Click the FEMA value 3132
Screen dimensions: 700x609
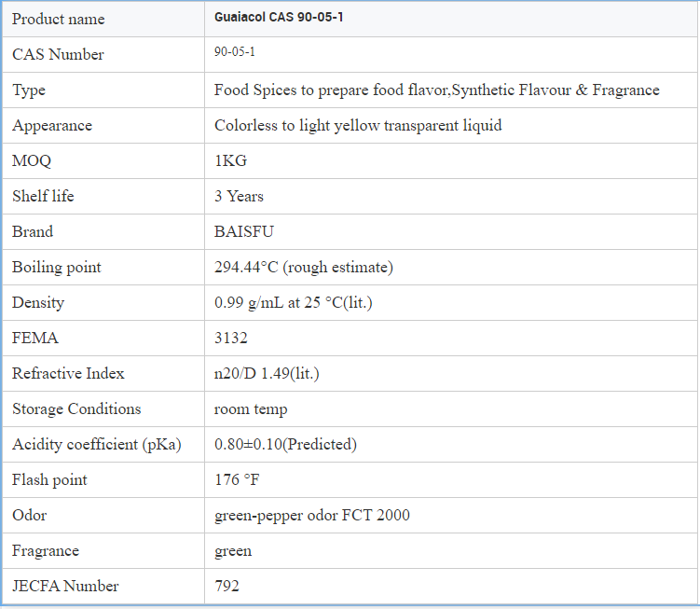(231, 339)
